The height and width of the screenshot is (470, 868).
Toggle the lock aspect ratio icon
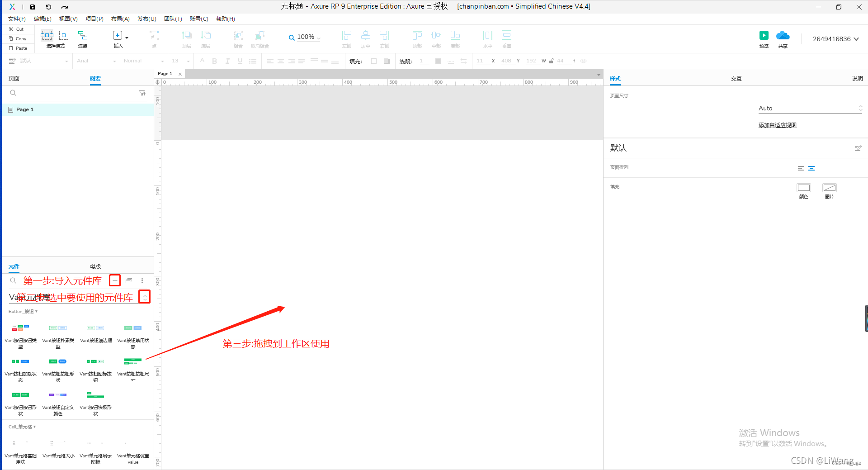(552, 61)
